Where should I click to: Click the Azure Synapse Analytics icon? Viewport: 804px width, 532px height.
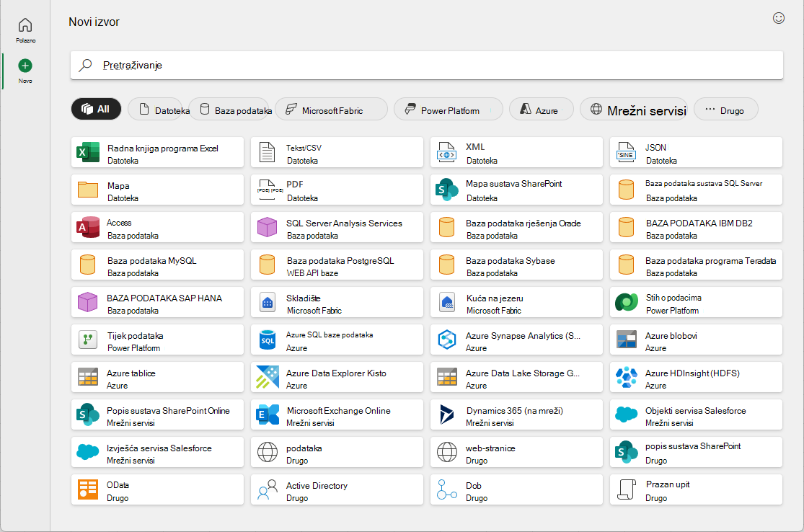tap(446, 340)
